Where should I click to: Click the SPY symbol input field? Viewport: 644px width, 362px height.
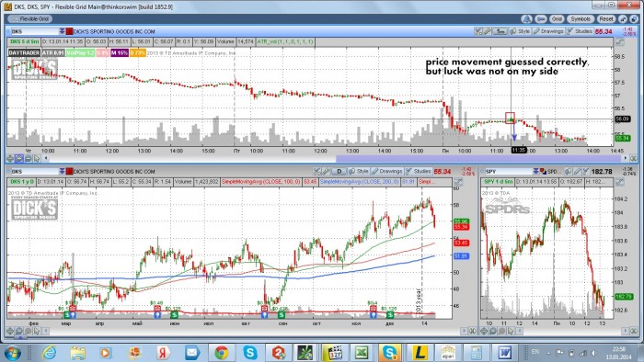tap(509, 172)
